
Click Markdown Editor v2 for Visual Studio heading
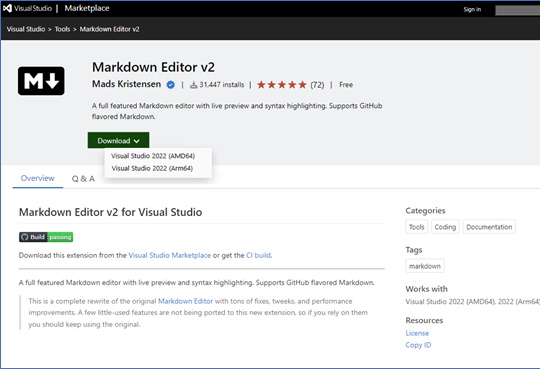111,212
